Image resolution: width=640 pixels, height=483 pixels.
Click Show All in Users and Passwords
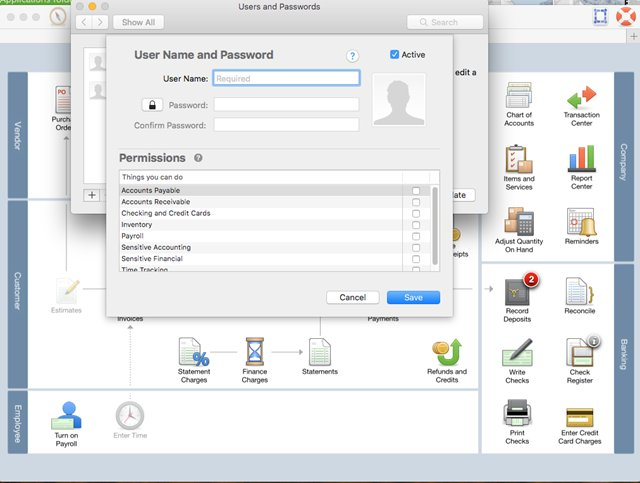(138, 22)
